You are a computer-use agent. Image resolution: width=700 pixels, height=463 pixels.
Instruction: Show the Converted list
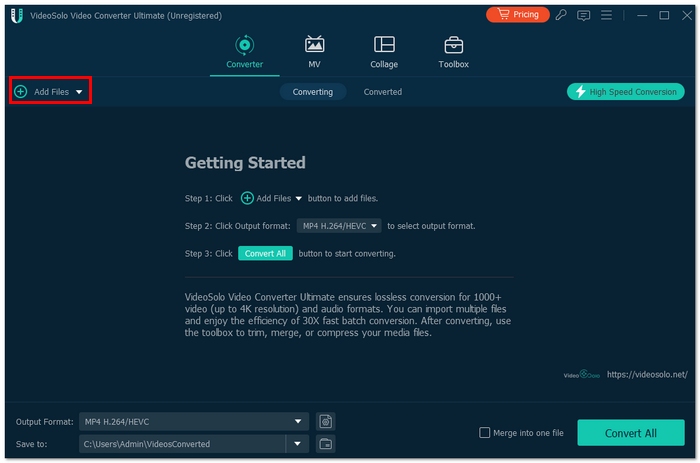point(382,92)
